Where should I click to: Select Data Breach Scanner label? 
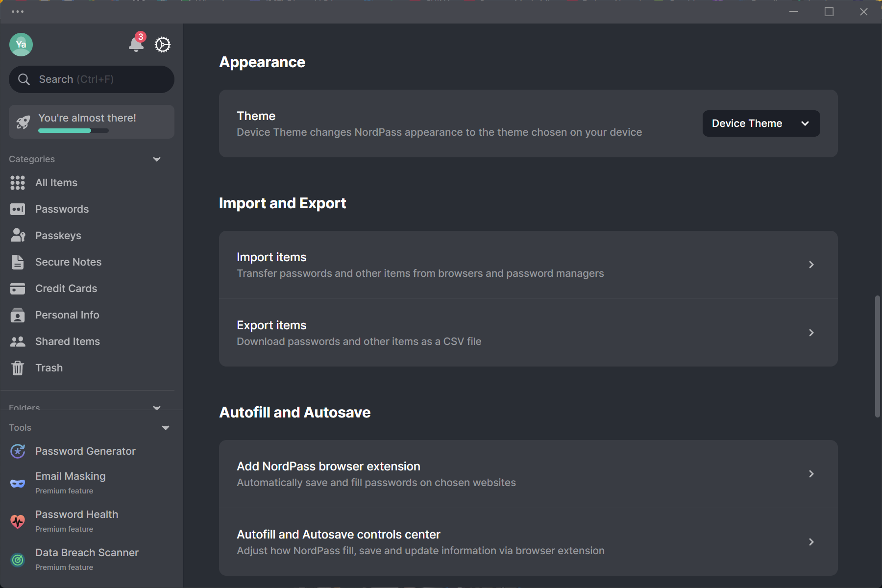click(87, 553)
